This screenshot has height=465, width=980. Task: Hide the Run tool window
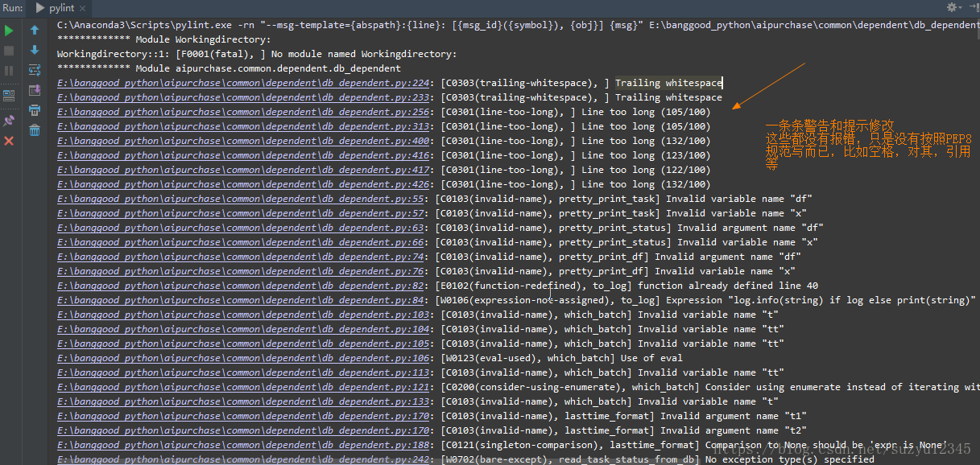click(973, 7)
